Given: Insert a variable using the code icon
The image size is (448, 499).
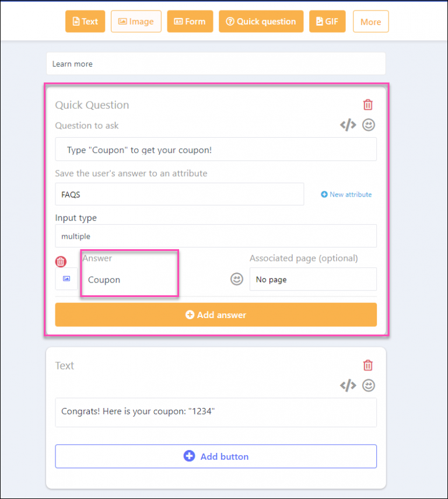Looking at the screenshot, I should coord(348,124).
